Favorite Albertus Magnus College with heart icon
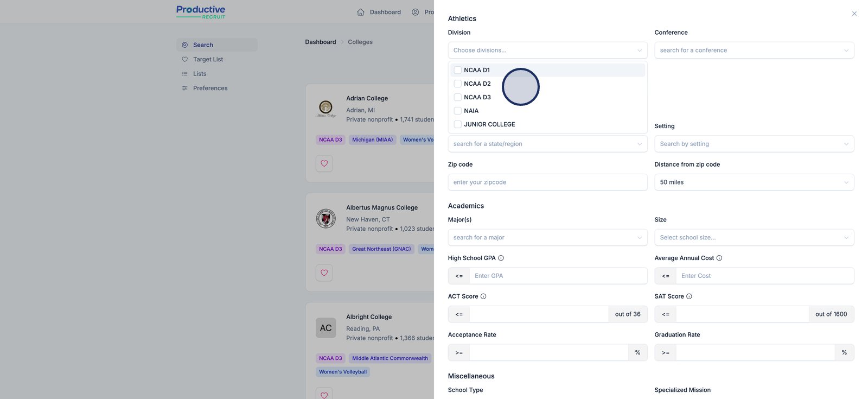Screen dimensions: 868x399 tap(324, 273)
